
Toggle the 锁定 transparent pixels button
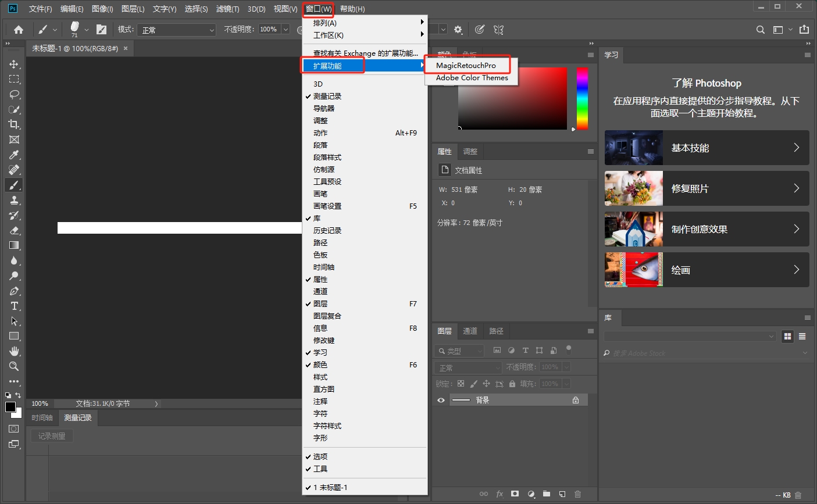click(460, 383)
